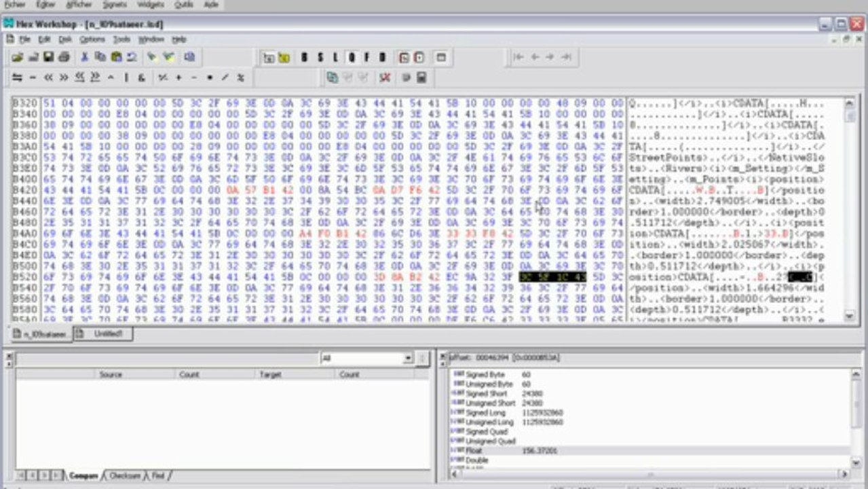Click the bitwise AND (&) icon
Viewport: 868px width, 489px height.
coord(141,77)
